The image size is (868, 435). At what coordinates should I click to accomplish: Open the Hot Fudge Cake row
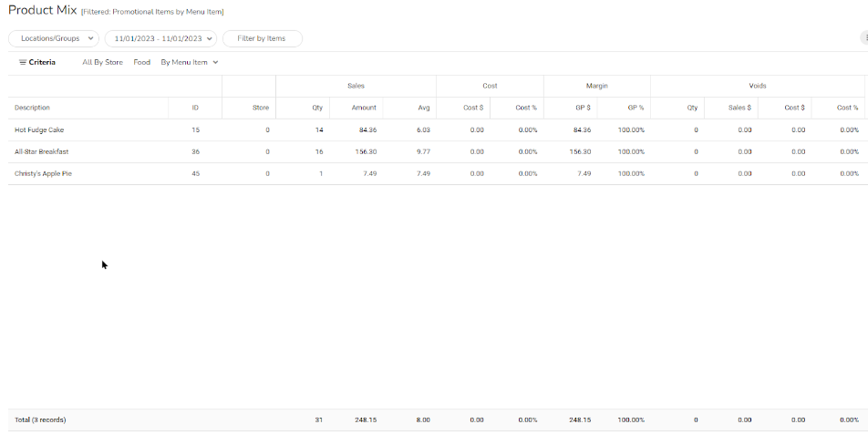pos(39,130)
